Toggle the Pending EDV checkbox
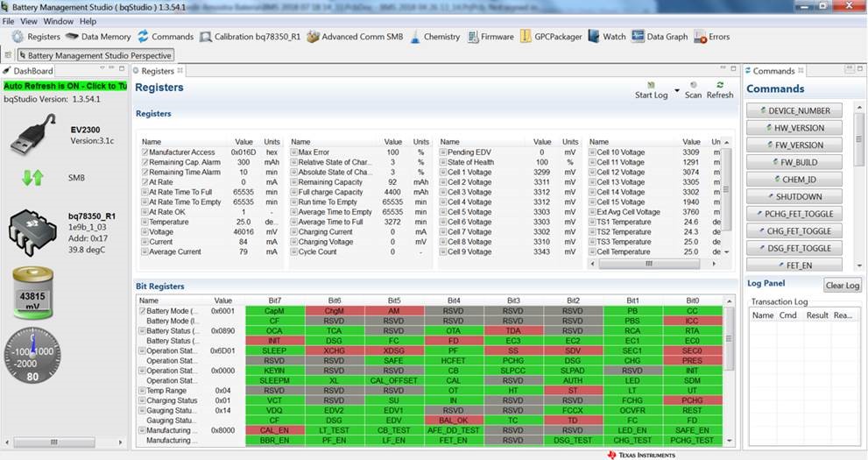The width and height of the screenshot is (868, 460). [443, 152]
